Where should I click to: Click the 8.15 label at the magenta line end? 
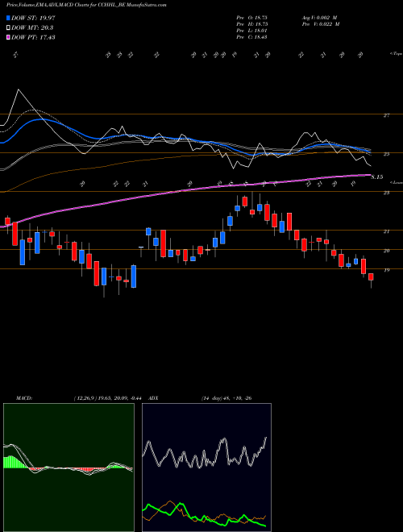(377, 177)
